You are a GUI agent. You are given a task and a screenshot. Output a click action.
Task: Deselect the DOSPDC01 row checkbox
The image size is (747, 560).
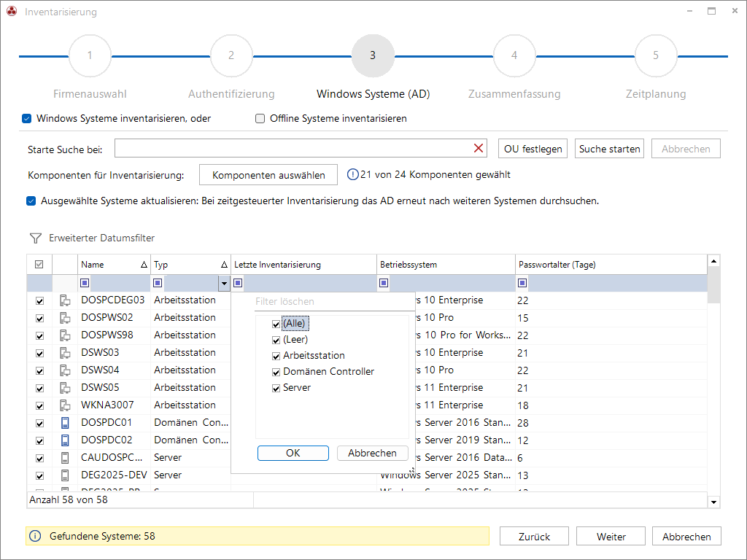coord(39,424)
